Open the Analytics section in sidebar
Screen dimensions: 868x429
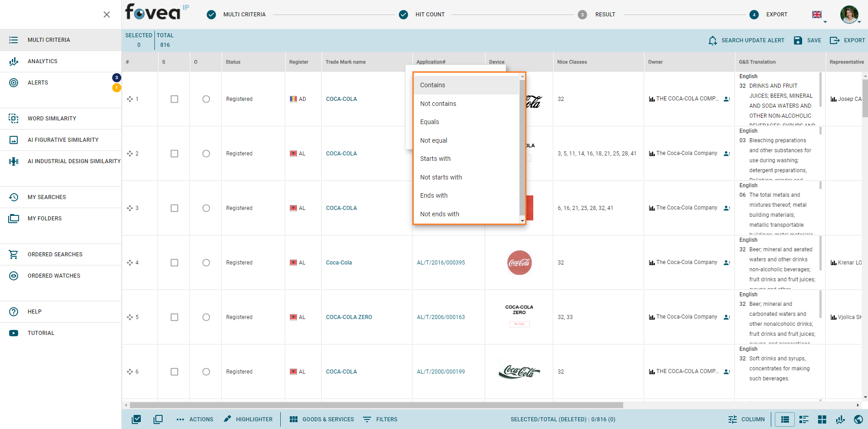pos(42,61)
